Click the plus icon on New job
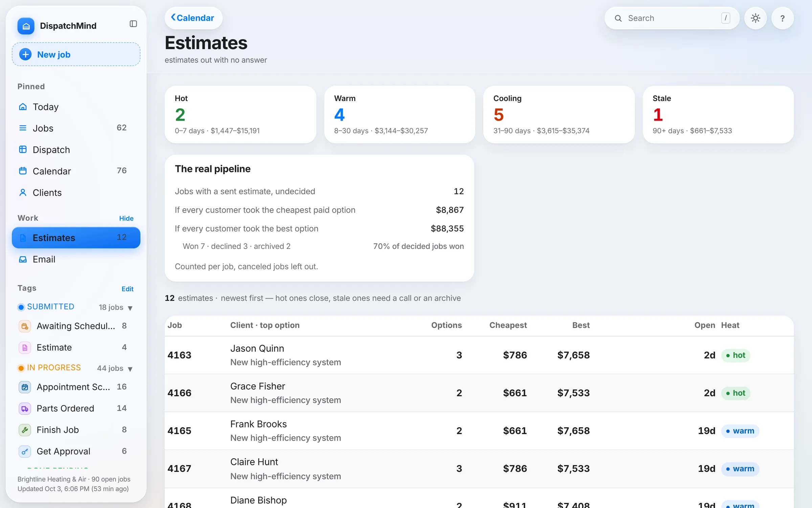The width and height of the screenshot is (812, 508). [25, 54]
